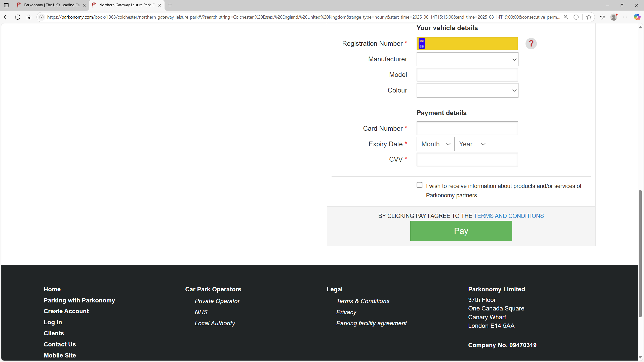Screen dimensions: 644x362
Task: Open Parking with Parkonomy footer link
Action: click(79, 300)
